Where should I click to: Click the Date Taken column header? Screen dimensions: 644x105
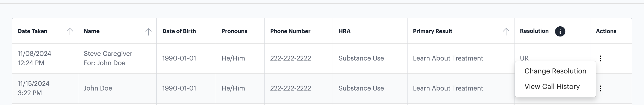pyautogui.click(x=32, y=31)
